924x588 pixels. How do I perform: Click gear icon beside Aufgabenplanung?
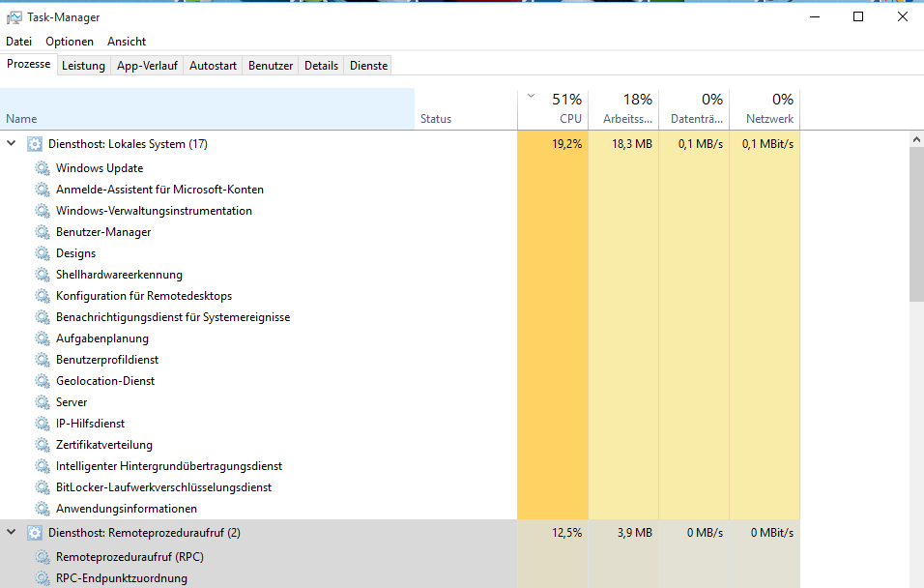[x=42, y=338]
